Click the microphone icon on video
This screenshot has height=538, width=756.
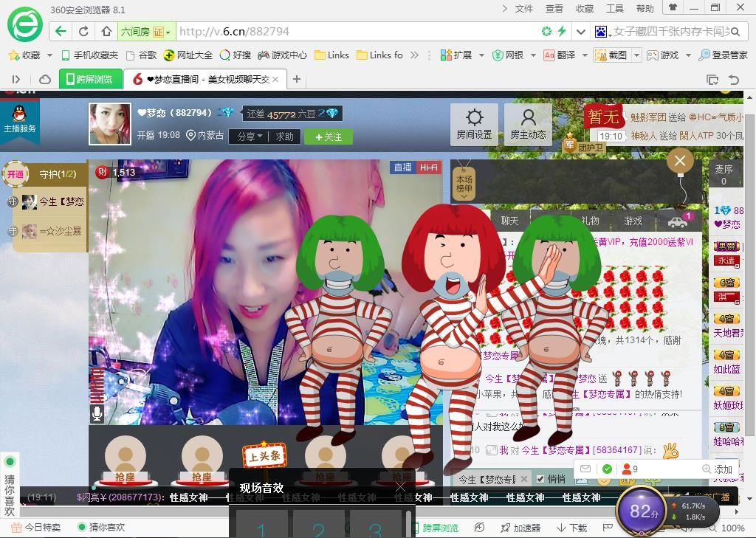coord(97,413)
